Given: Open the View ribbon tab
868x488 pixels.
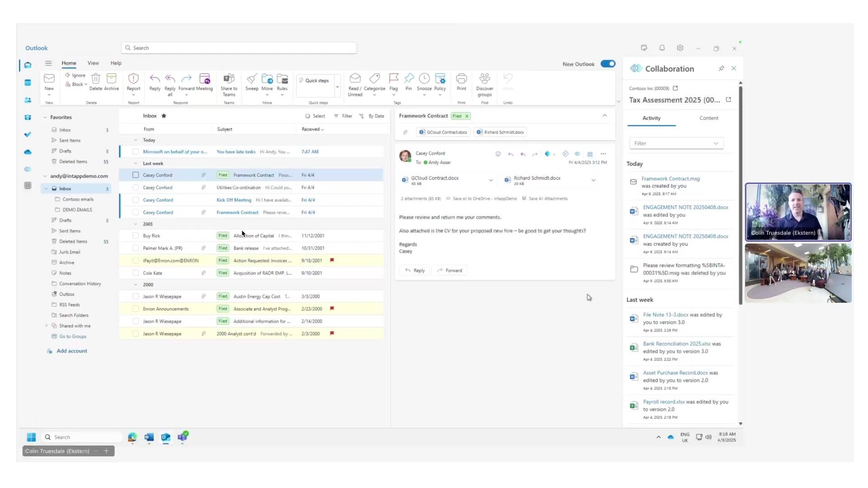Looking at the screenshot, I should [x=93, y=63].
